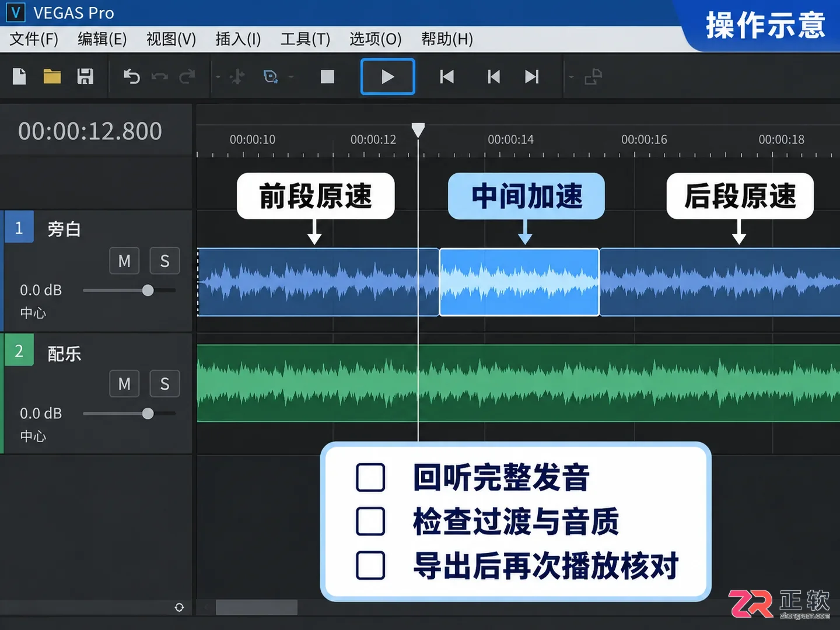Open the dropdown arrow left of the greyed tool icon
The image size is (840, 630).
point(218,77)
